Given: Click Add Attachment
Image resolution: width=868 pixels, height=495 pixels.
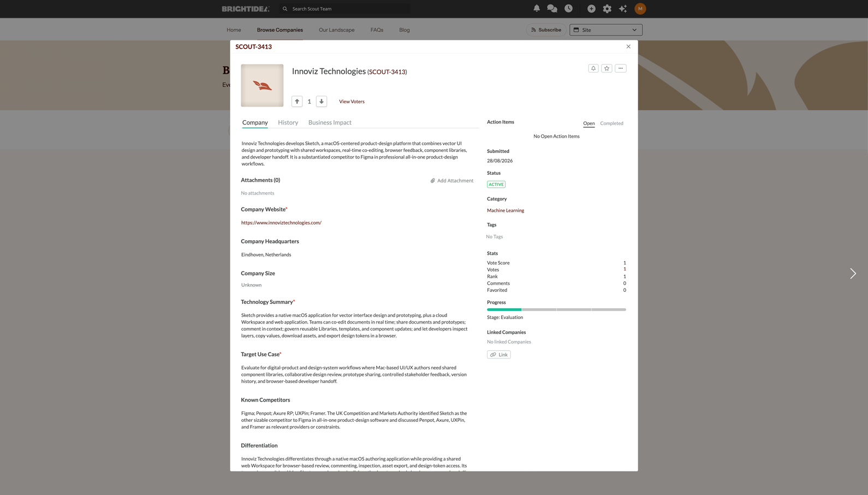Looking at the screenshot, I should pyautogui.click(x=452, y=181).
